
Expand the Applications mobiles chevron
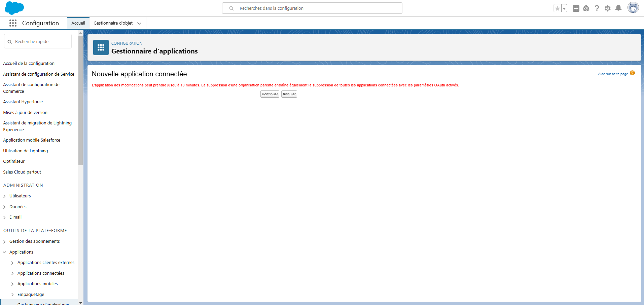12,284
